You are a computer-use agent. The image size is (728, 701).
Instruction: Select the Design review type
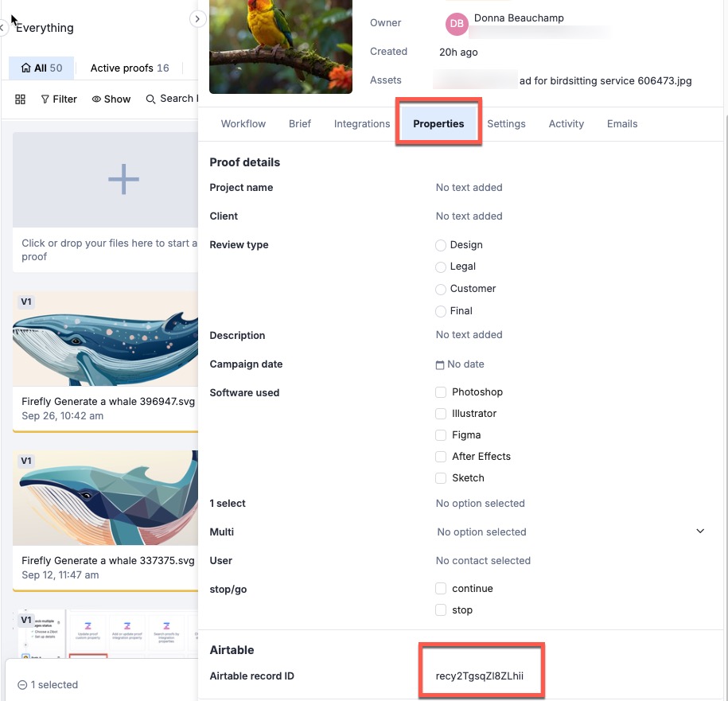click(441, 245)
